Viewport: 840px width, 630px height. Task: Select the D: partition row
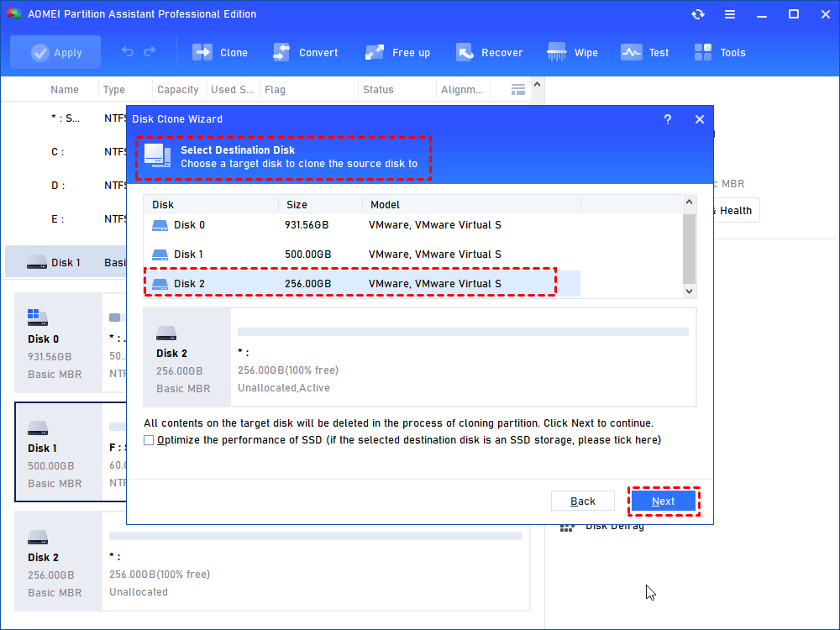(66, 186)
